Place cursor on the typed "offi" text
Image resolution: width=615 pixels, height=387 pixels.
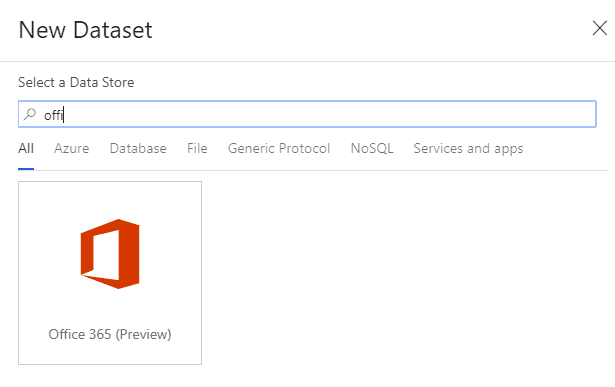(x=53, y=115)
